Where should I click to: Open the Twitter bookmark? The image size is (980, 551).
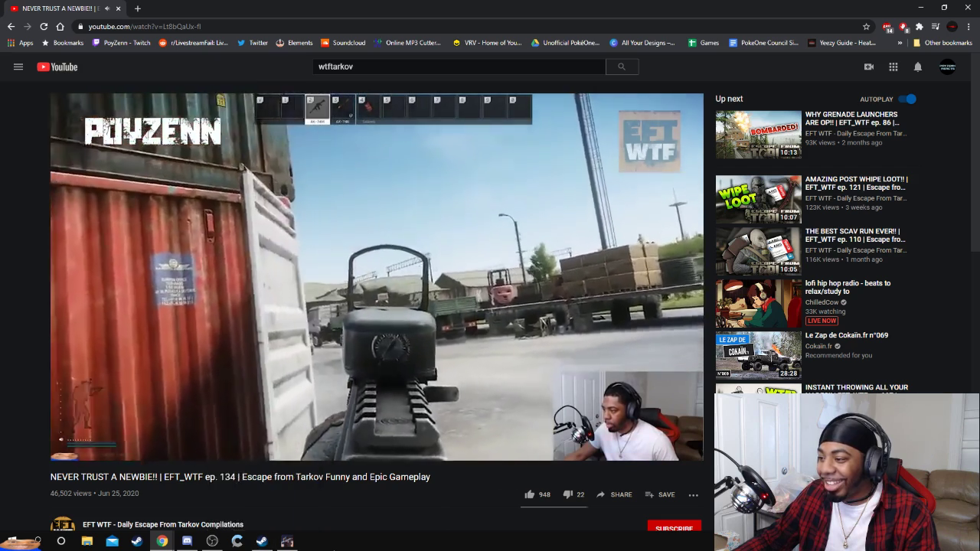point(253,43)
